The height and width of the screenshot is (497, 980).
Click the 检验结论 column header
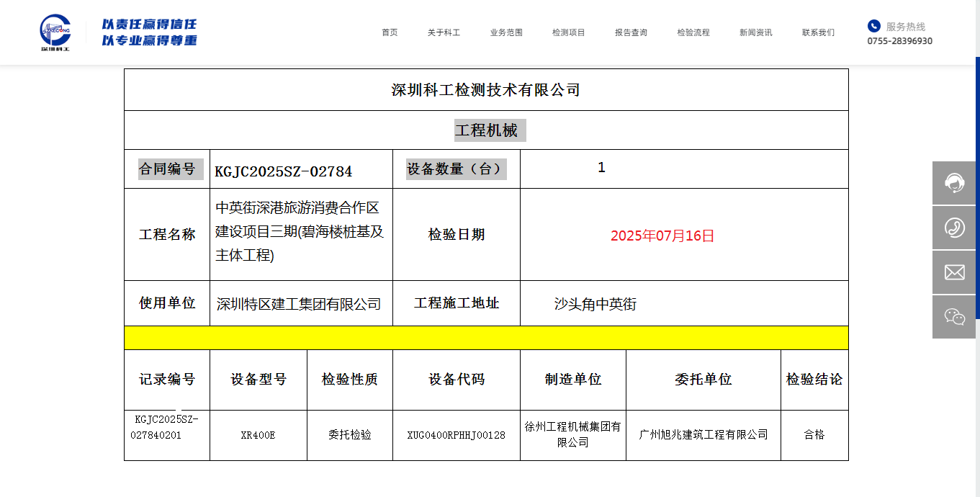pyautogui.click(x=814, y=380)
